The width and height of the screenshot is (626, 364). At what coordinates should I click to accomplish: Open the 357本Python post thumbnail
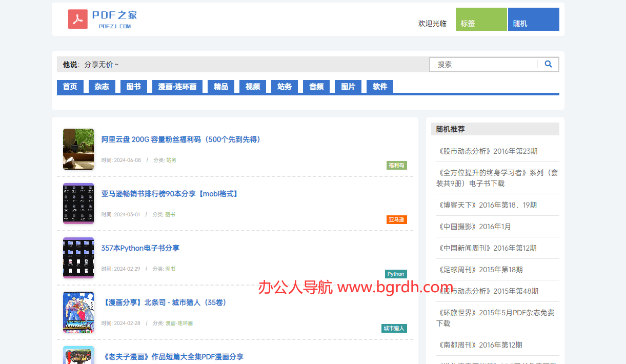(x=78, y=257)
